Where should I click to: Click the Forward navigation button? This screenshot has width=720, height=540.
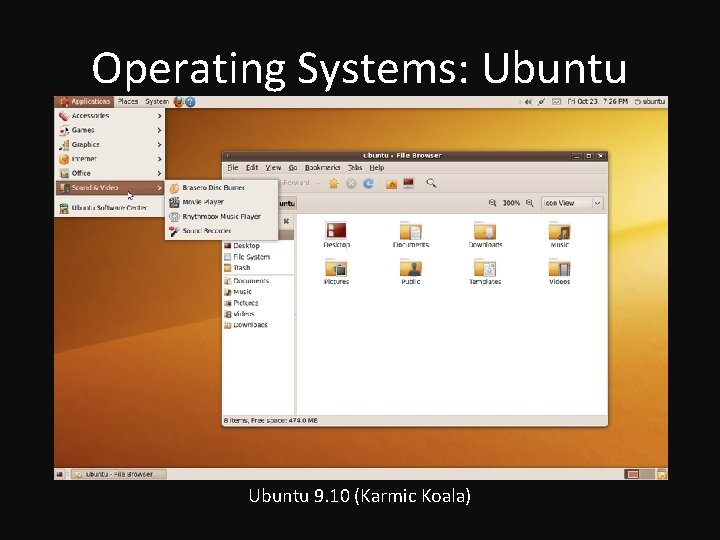(296, 183)
